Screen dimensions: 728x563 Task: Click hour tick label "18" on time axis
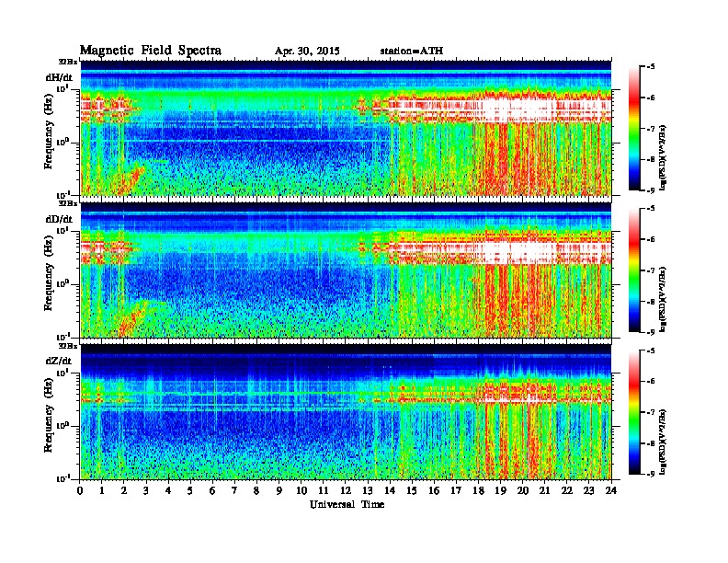[479, 490]
